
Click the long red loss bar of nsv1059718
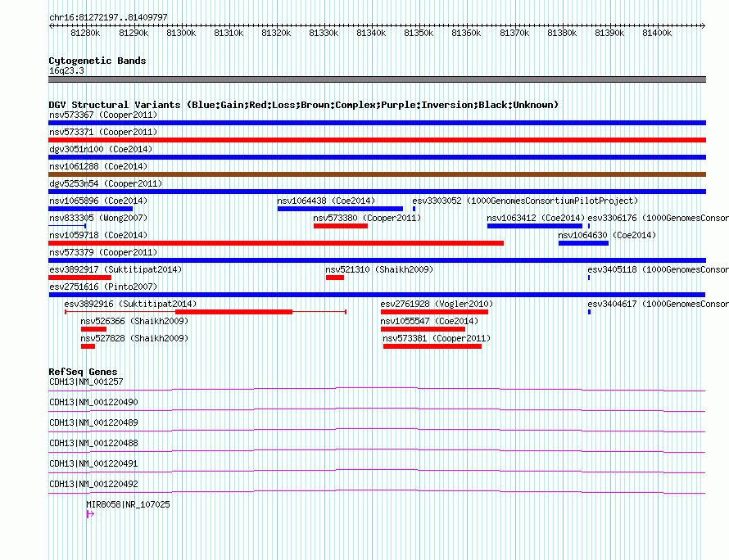[276, 243]
